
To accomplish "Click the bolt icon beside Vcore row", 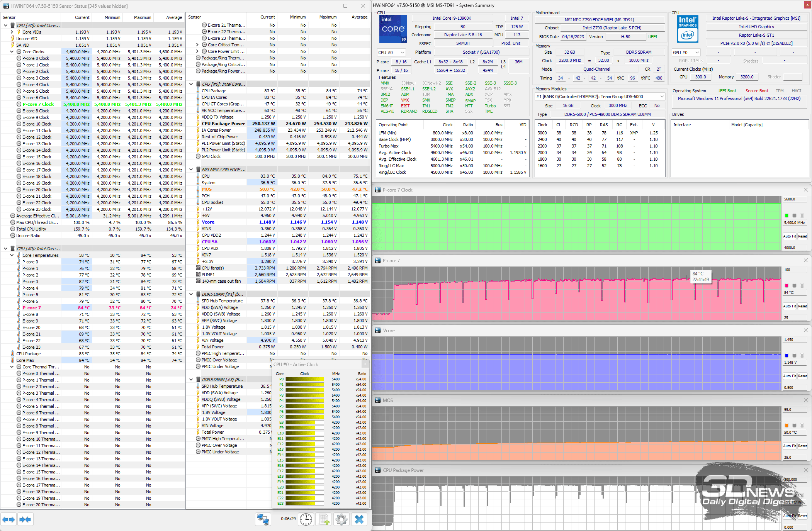I will [198, 222].
